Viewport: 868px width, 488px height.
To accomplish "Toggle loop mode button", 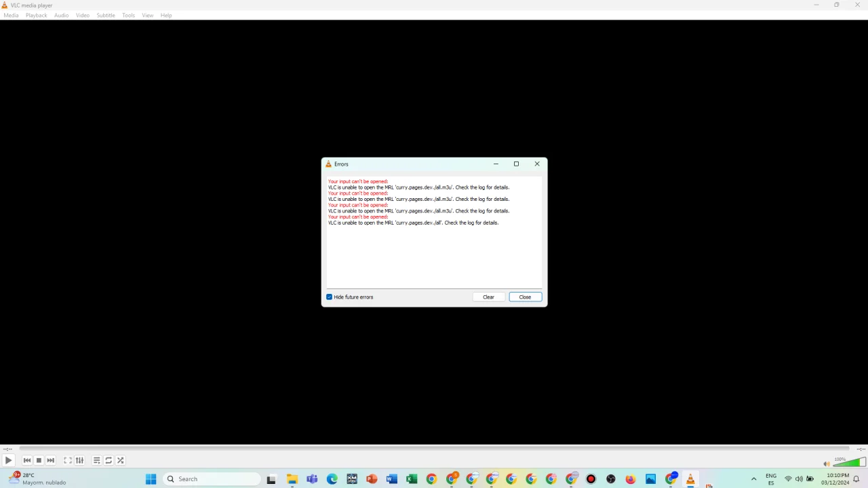I will point(108,460).
